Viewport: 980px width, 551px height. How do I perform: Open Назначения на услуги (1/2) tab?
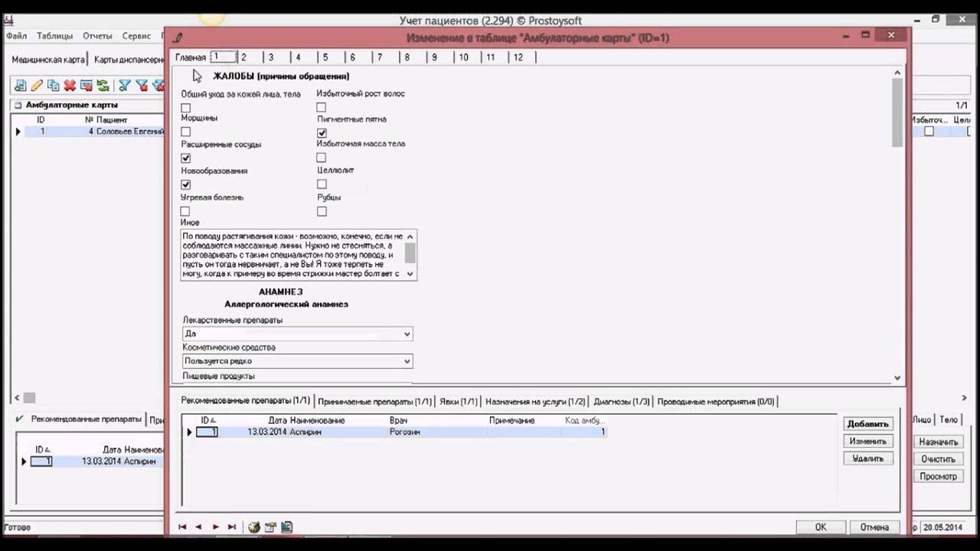(x=535, y=401)
